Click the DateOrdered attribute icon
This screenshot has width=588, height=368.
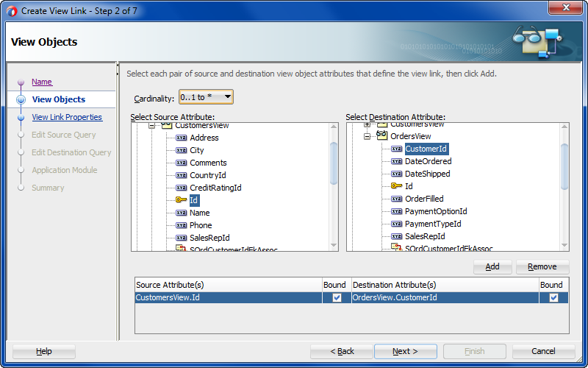click(396, 161)
